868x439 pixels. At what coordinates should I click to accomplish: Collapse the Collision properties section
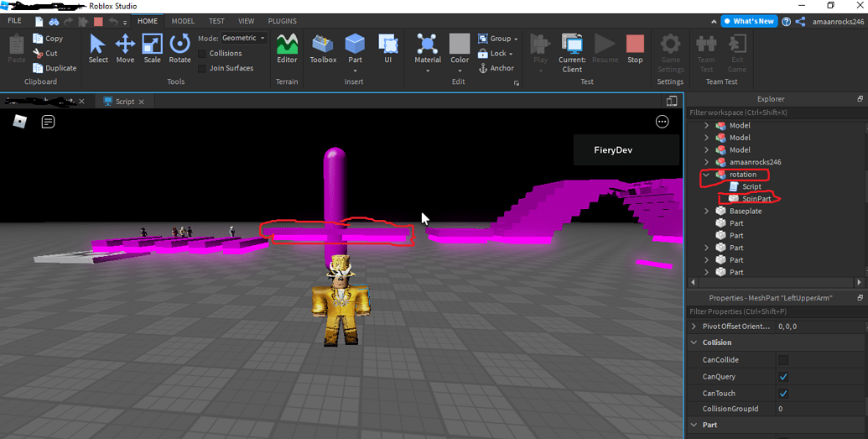694,342
